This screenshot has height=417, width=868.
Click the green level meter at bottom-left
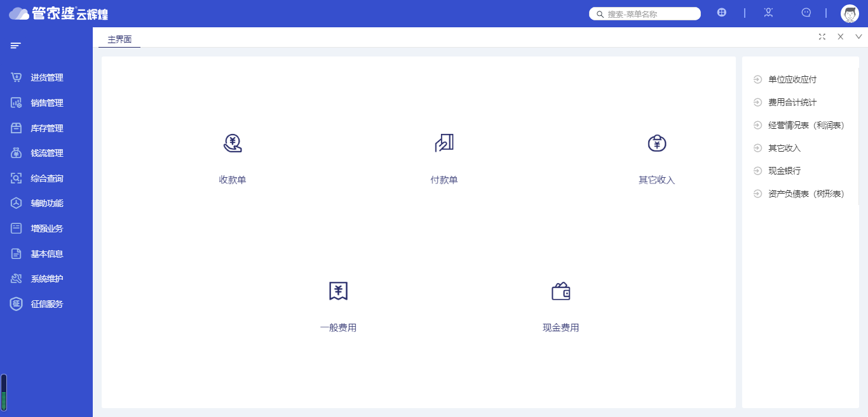pyautogui.click(x=4, y=392)
